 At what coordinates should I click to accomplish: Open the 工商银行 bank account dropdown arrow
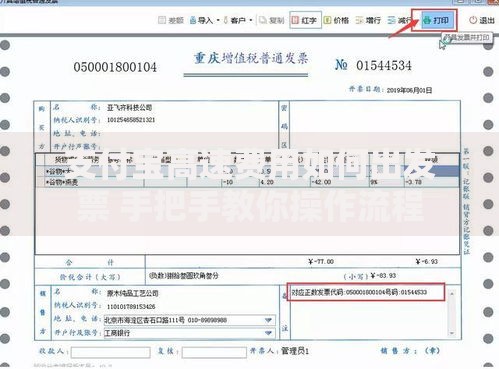click(x=268, y=333)
